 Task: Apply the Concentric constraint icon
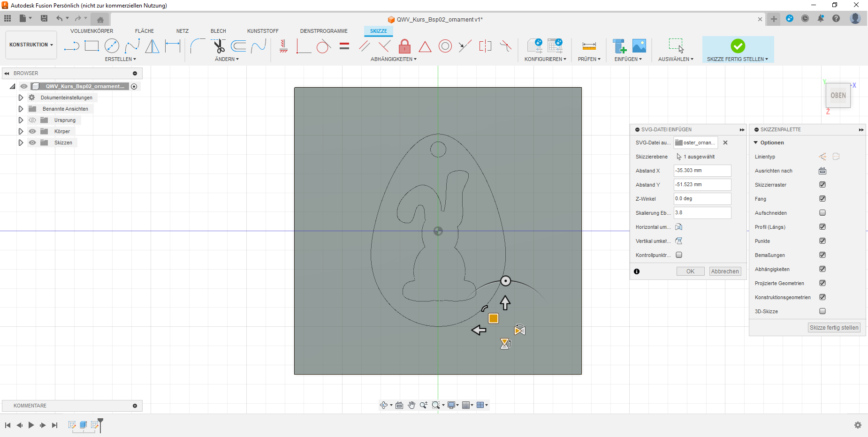click(445, 46)
